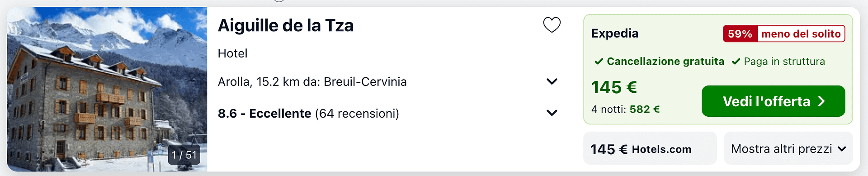The image size is (868, 176).
Task: Save Aiguille de la Tza with heart icon
Action: (x=552, y=24)
